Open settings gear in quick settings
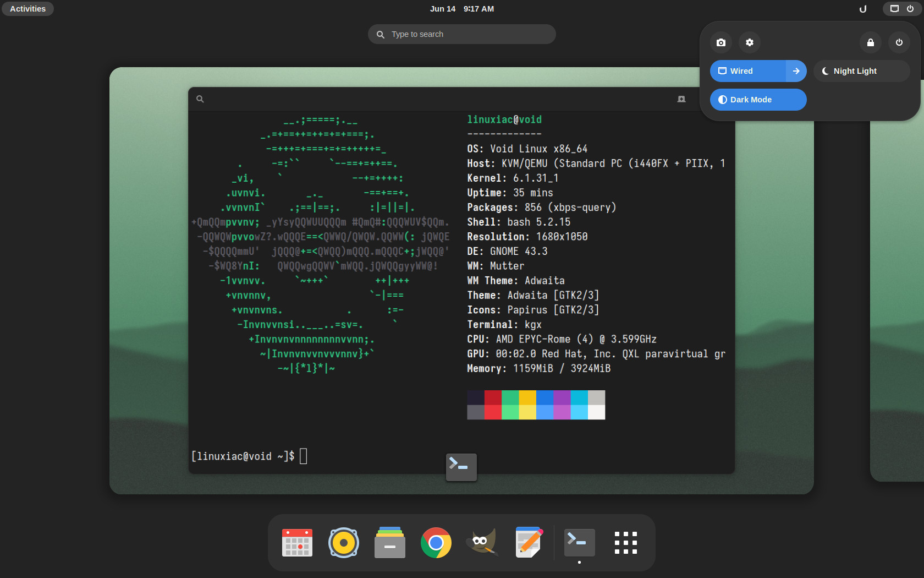924x578 pixels. coord(750,42)
